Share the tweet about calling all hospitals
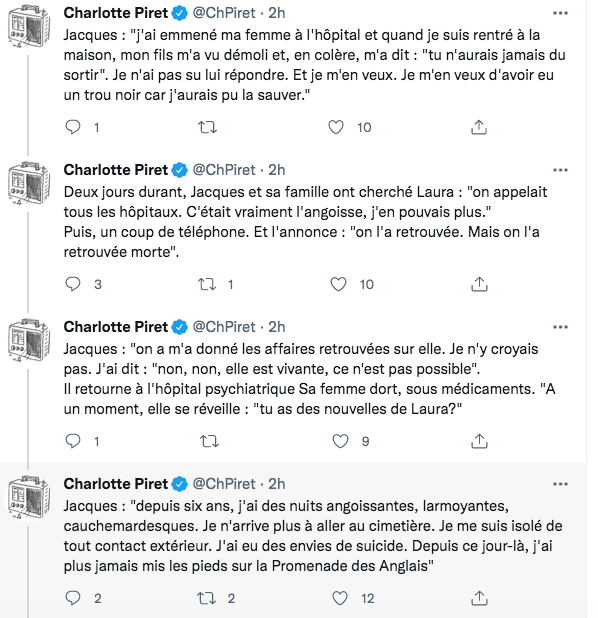The image size is (598, 618). 479,284
